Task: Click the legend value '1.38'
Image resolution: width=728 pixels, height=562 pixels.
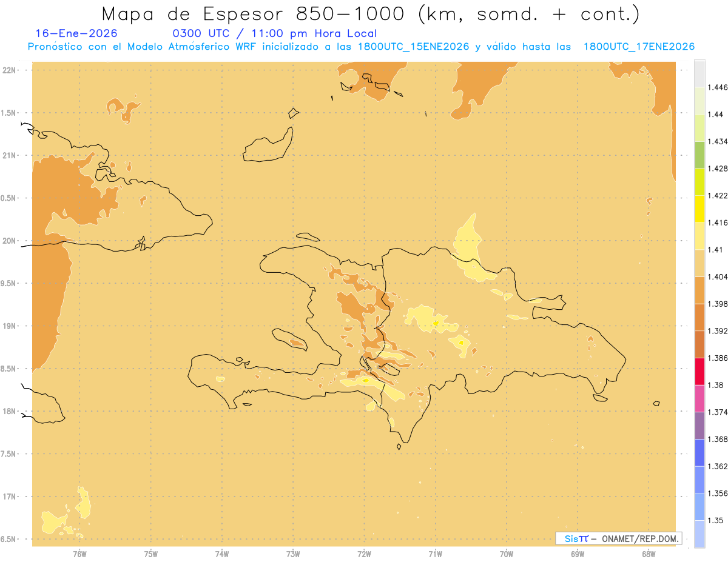Action: pyautogui.click(x=716, y=385)
